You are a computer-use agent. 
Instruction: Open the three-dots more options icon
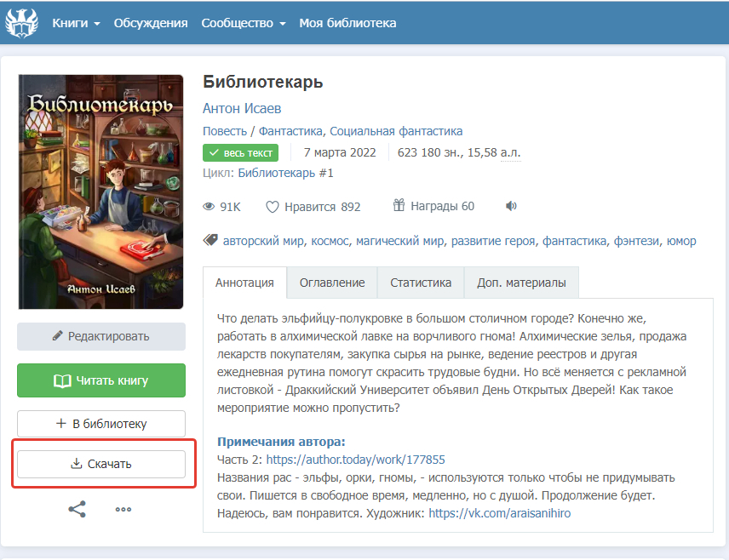tap(123, 509)
